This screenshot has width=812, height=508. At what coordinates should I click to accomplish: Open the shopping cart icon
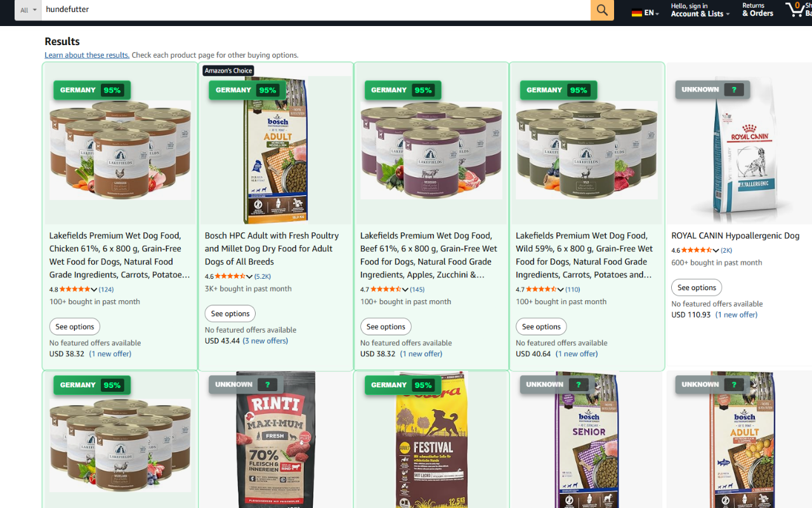pyautogui.click(x=795, y=10)
